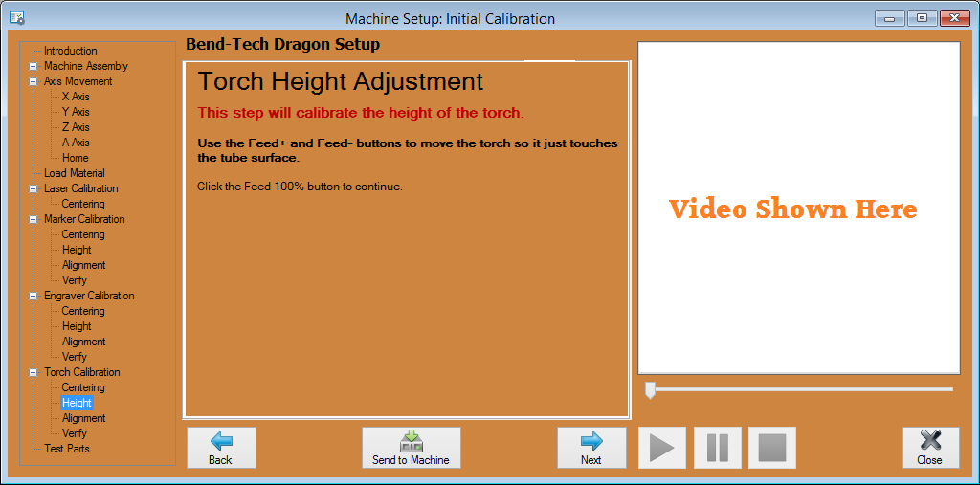Expand the Machine Assembly tree node
The width and height of the screenshot is (980, 485).
[33, 66]
